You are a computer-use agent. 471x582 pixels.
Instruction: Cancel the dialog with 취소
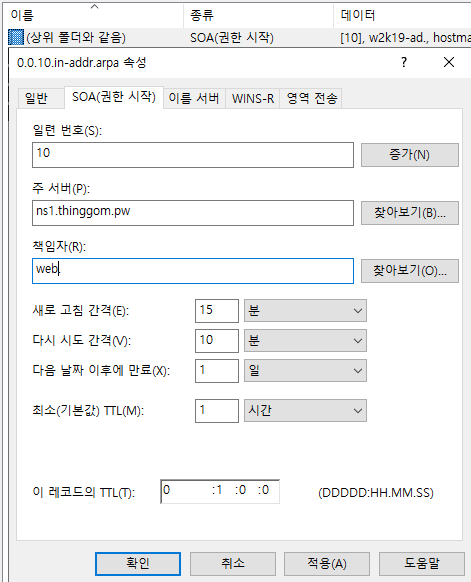point(233,563)
